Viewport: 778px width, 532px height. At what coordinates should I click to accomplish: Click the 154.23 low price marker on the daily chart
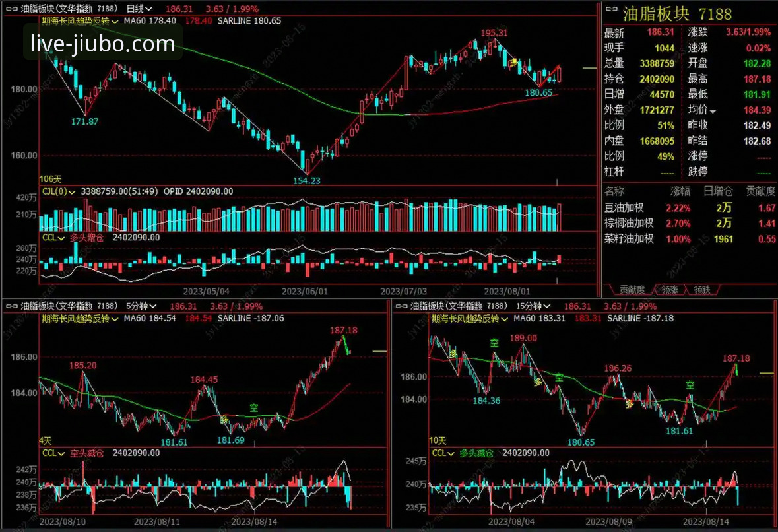(x=306, y=180)
